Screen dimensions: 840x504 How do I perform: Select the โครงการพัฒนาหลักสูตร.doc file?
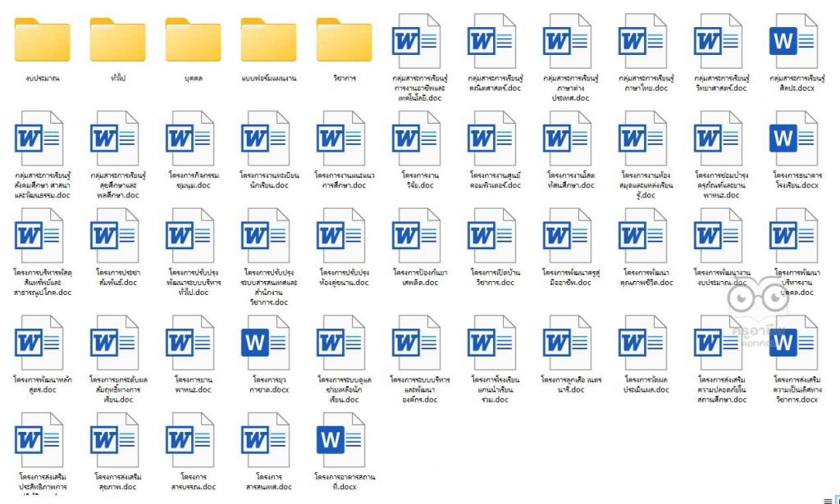click(x=39, y=343)
